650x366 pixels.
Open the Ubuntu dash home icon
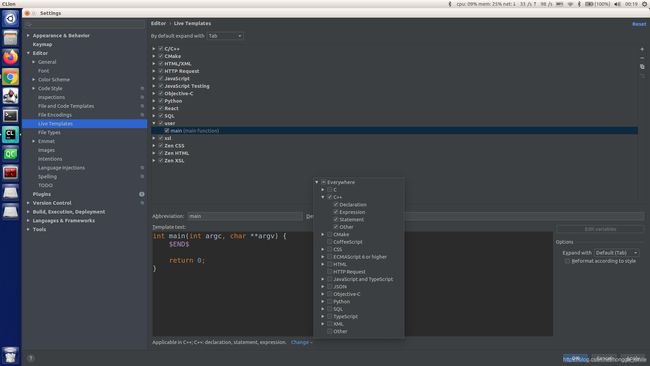(10, 19)
